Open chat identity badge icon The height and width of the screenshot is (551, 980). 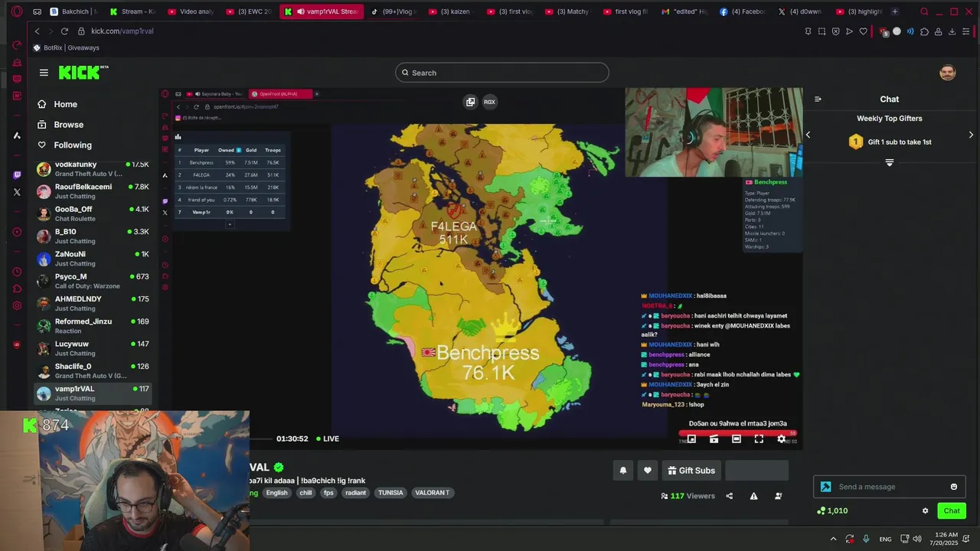[x=825, y=487]
